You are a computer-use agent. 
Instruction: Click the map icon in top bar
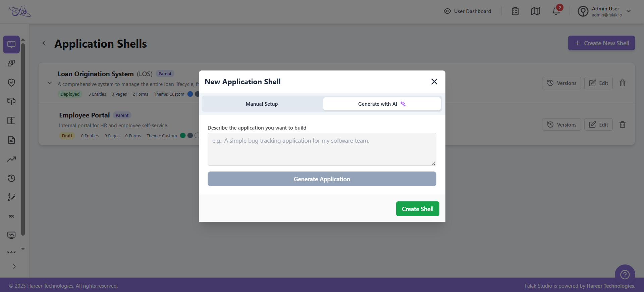click(536, 11)
